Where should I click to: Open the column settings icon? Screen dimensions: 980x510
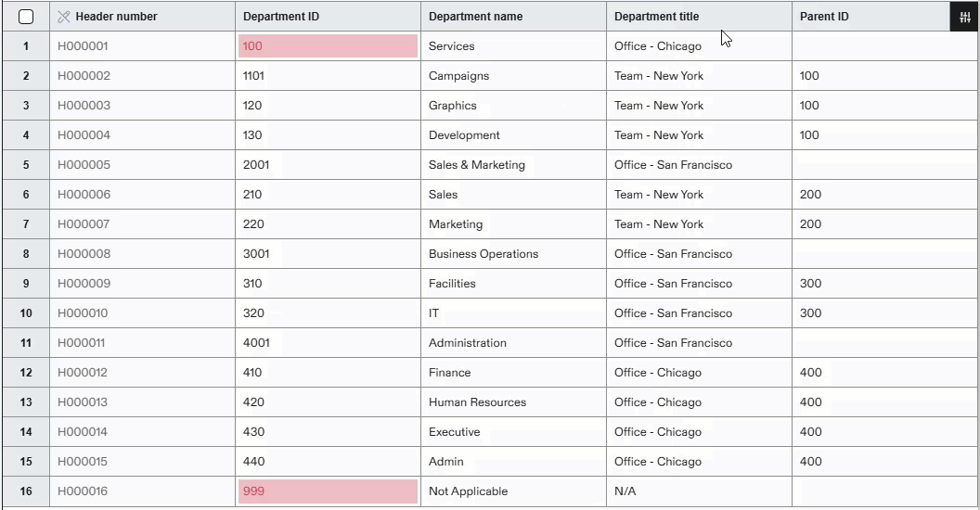pyautogui.click(x=964, y=17)
